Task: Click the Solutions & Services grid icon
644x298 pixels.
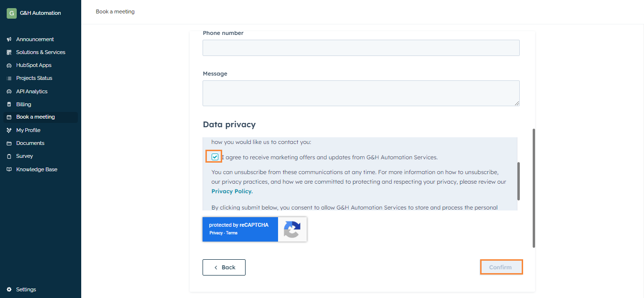Action: coord(9,52)
